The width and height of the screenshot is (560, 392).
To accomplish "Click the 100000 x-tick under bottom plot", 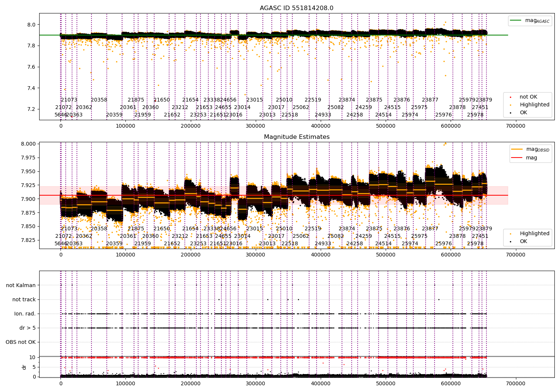I will pos(126,384).
